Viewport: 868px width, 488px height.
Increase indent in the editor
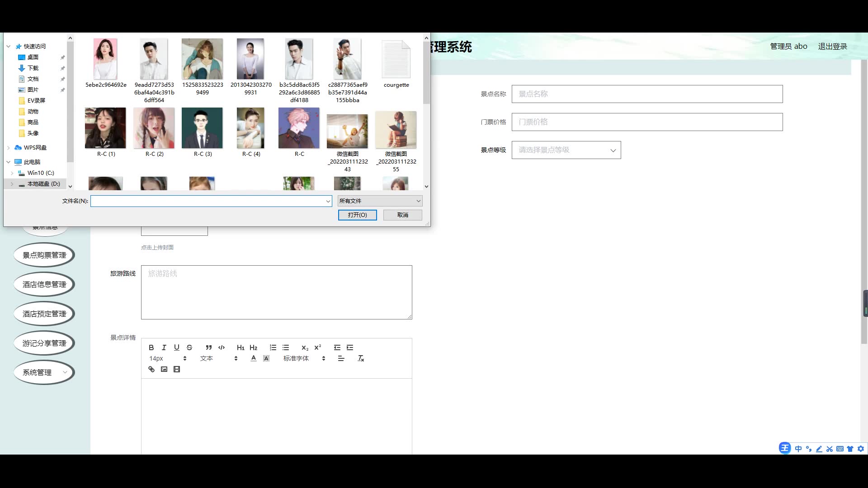tap(350, 347)
